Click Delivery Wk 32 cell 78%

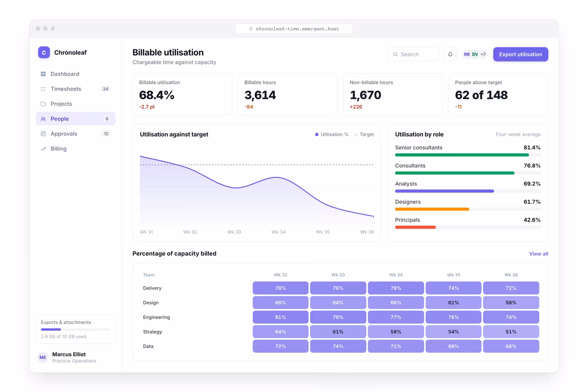(281, 288)
